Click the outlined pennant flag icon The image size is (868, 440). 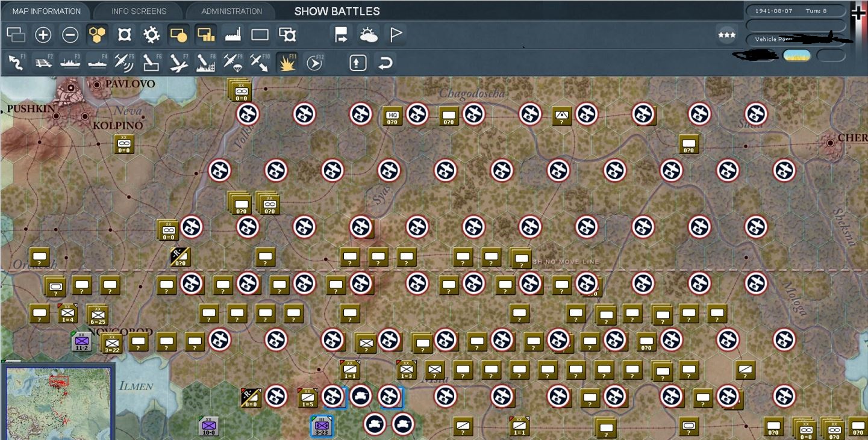[396, 35]
